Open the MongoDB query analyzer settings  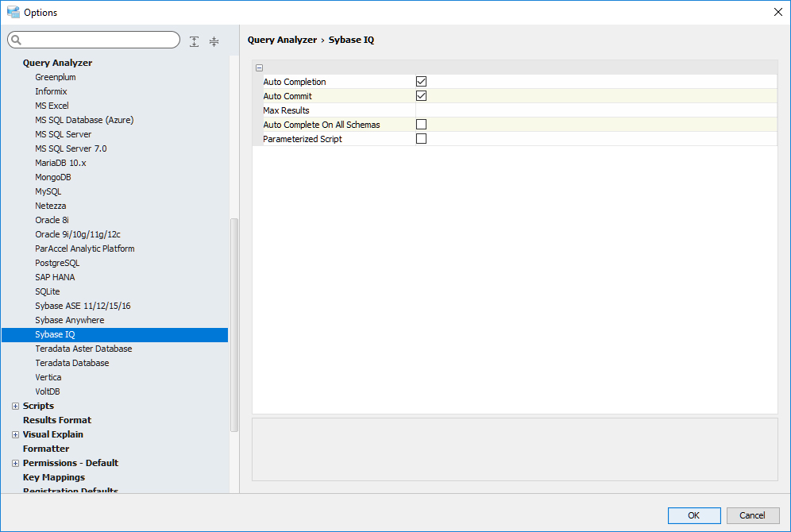click(x=53, y=177)
